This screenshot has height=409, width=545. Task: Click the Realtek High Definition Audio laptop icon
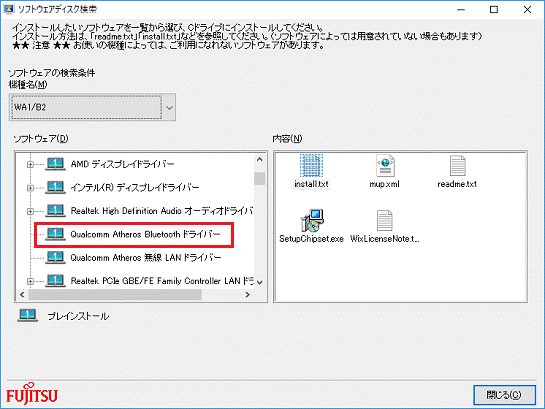click(x=56, y=211)
